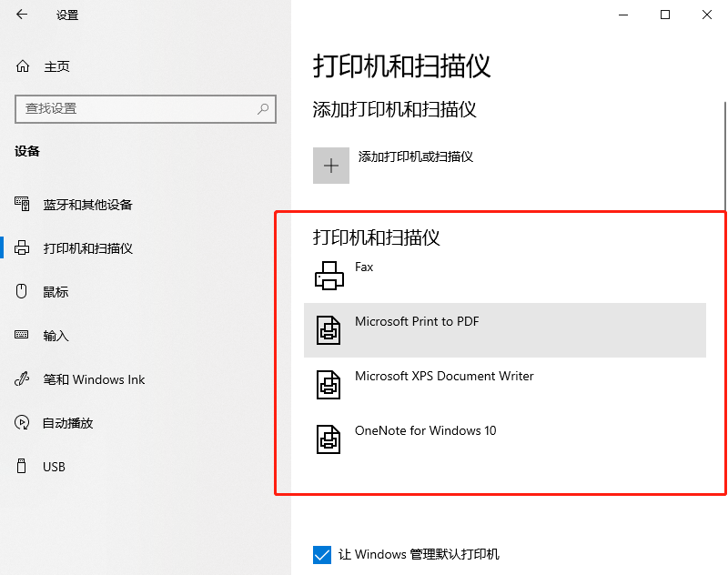Open 输入 settings page
This screenshot has width=728, height=575.
click(56, 336)
